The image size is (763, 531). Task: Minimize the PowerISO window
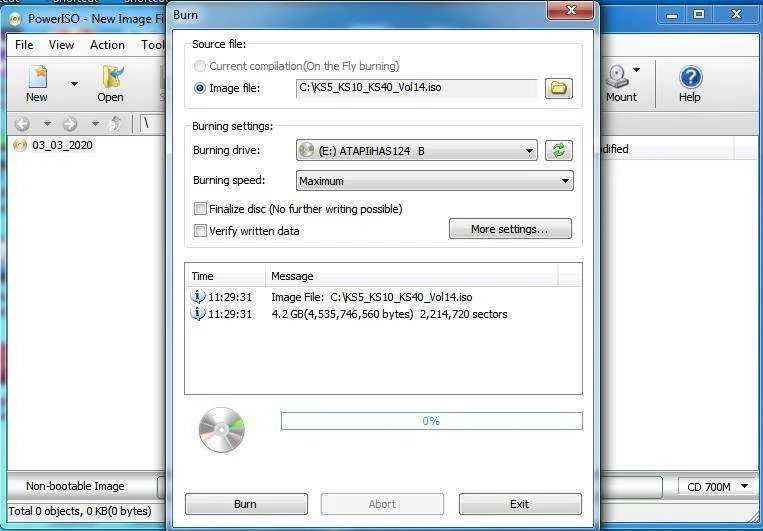click(x=672, y=15)
